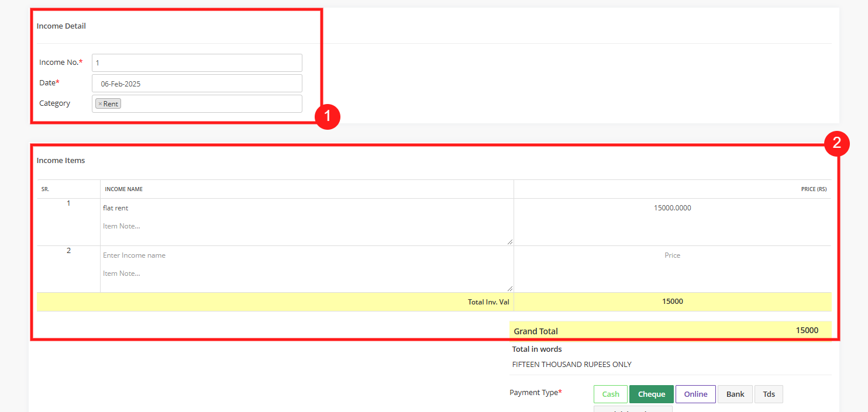
Task: Pick Tds payment type
Action: pyautogui.click(x=769, y=394)
